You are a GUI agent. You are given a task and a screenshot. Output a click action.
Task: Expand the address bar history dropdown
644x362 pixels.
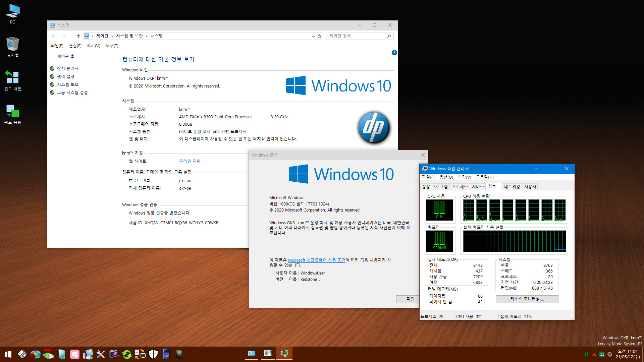coord(313,36)
